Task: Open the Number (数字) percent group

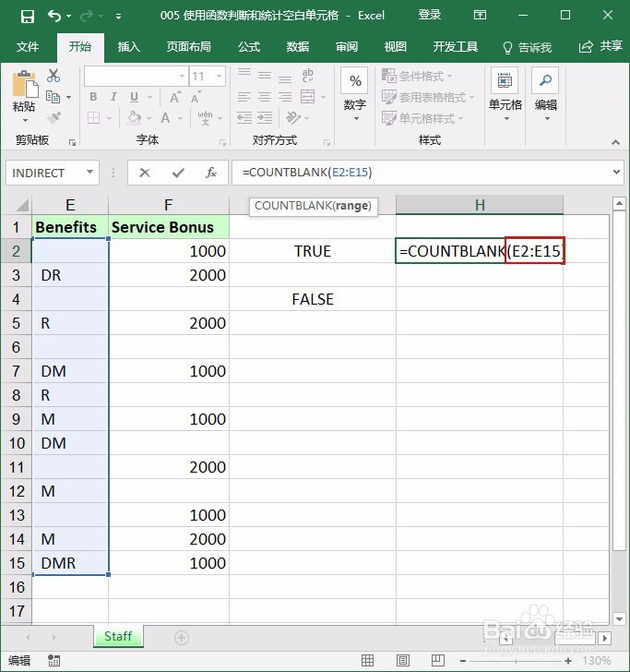Action: click(354, 95)
